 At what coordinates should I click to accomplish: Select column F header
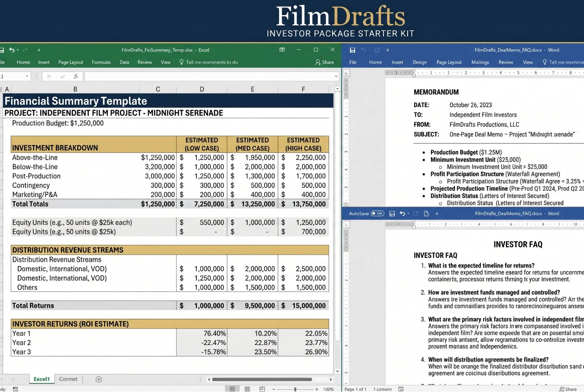(x=303, y=89)
